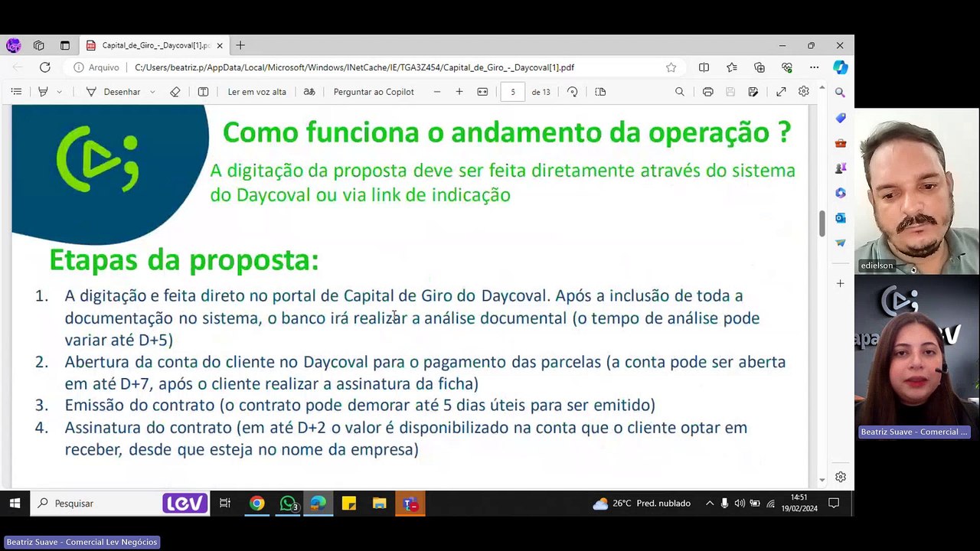Print the PDF document

tap(708, 92)
